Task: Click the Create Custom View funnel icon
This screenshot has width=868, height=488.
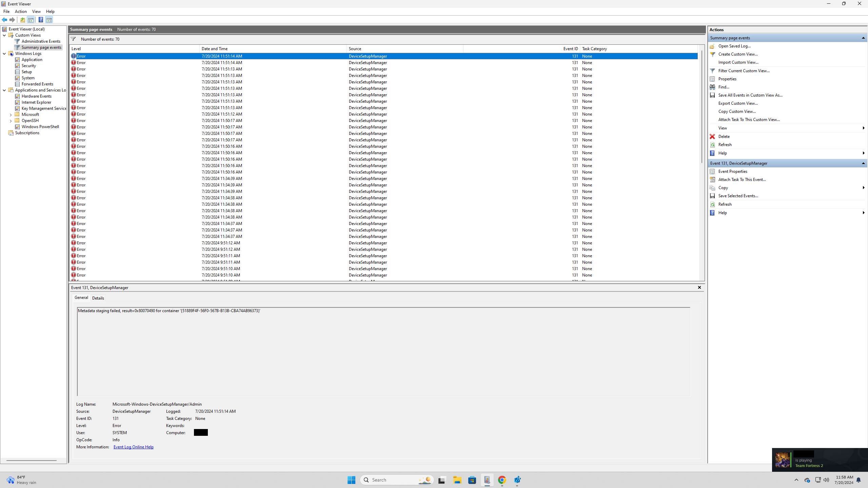Action: click(x=712, y=54)
